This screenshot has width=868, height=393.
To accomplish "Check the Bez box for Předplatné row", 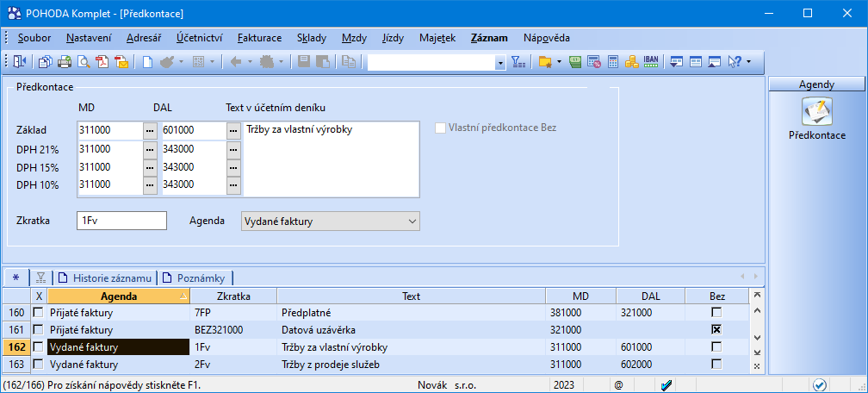I will click(x=716, y=312).
